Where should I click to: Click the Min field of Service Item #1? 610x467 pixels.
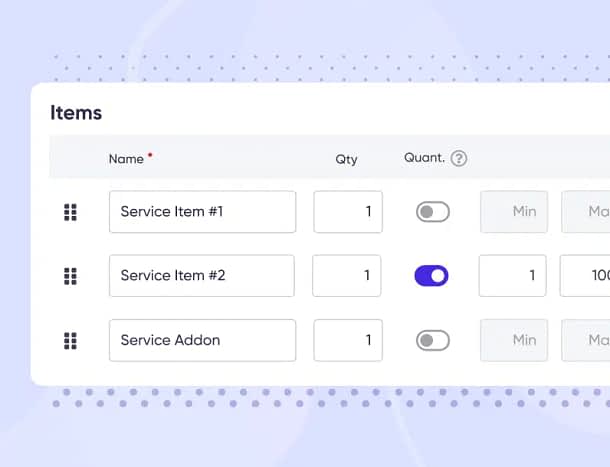click(514, 212)
